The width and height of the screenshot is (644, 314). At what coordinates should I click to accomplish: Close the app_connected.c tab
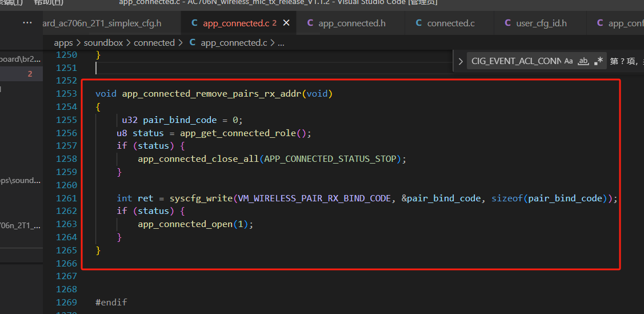(286, 23)
